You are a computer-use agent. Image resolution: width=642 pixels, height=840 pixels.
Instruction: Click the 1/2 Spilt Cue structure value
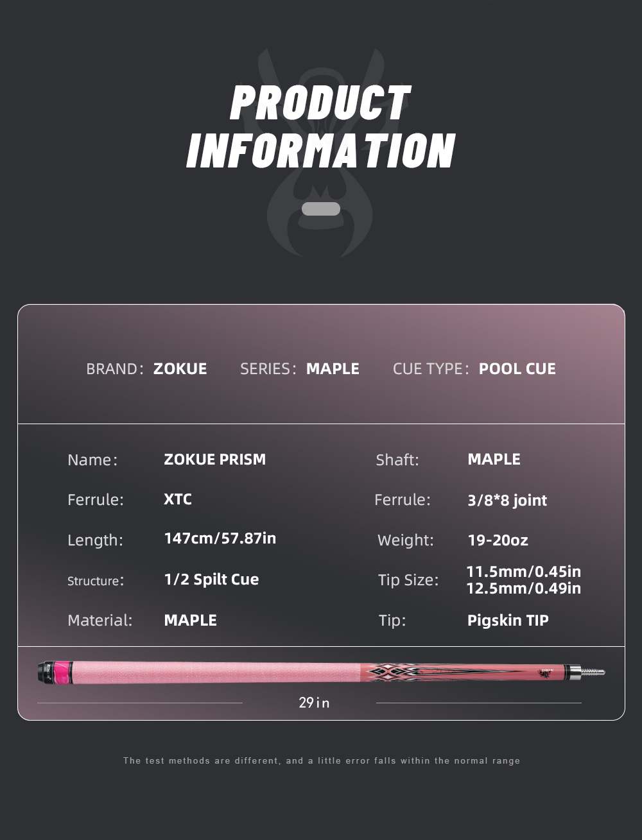pos(211,579)
